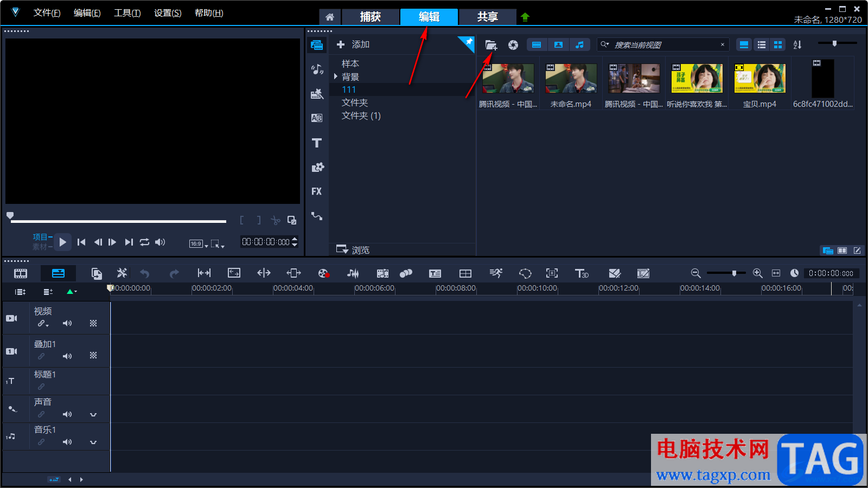Open the motion paths library sidebar icon
Screen dimensions: 868x488
click(317, 216)
